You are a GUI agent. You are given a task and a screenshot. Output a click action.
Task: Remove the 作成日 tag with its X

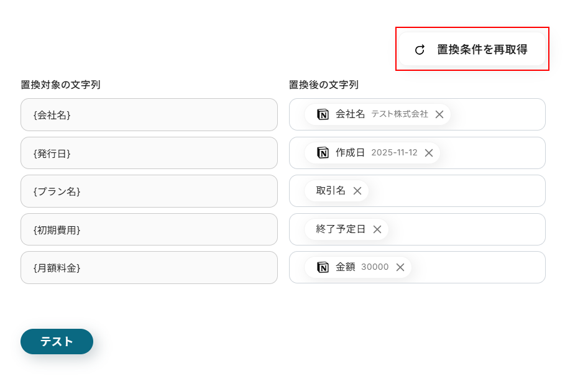point(429,153)
